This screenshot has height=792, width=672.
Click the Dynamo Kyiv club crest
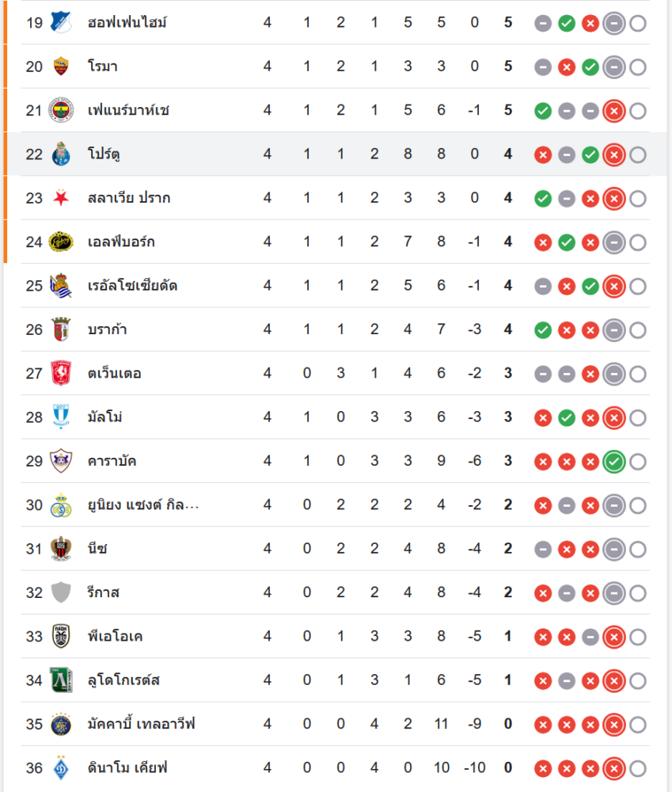(x=60, y=767)
